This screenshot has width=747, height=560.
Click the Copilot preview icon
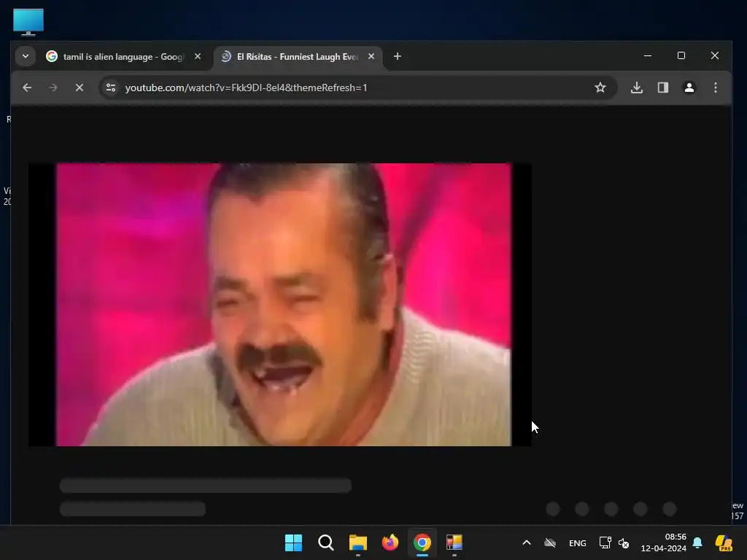[724, 542]
